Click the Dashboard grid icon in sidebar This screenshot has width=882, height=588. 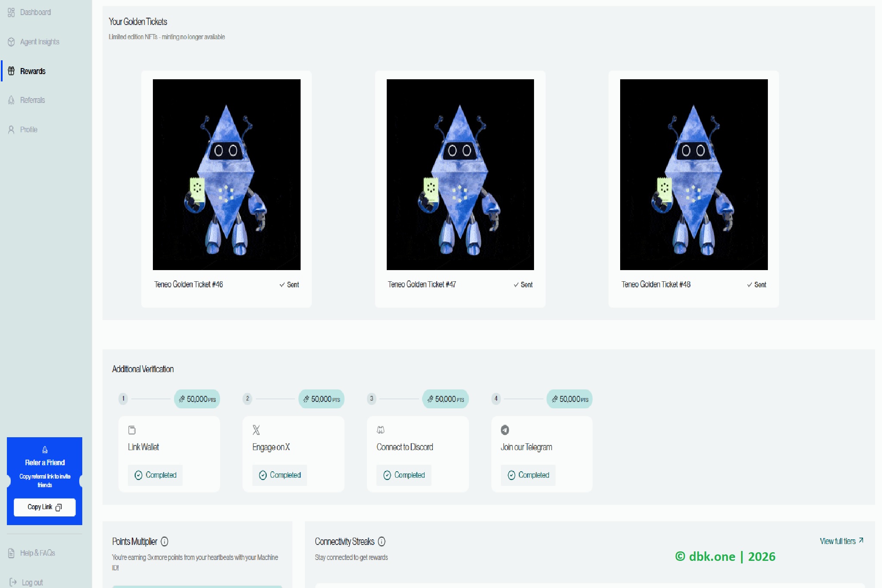(x=11, y=12)
